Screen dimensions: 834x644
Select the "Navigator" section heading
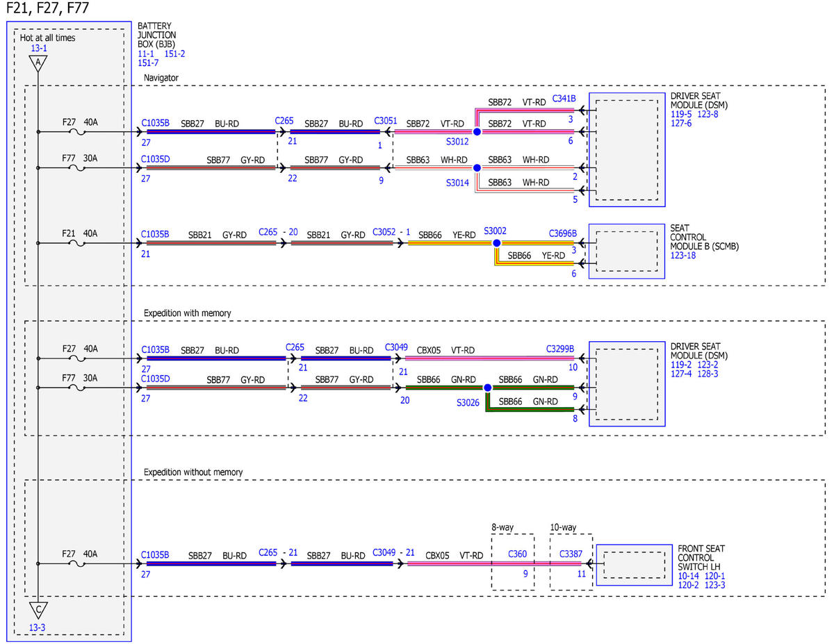(161, 78)
